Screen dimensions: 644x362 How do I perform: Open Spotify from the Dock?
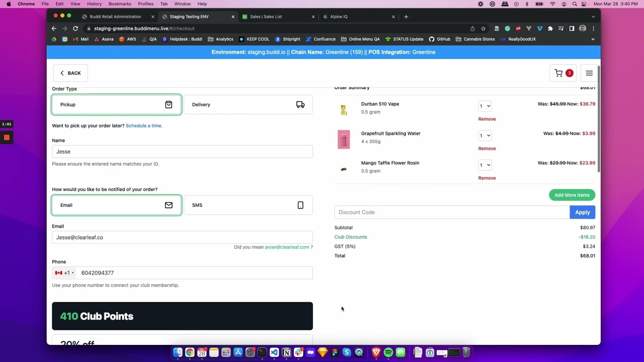[388, 352]
